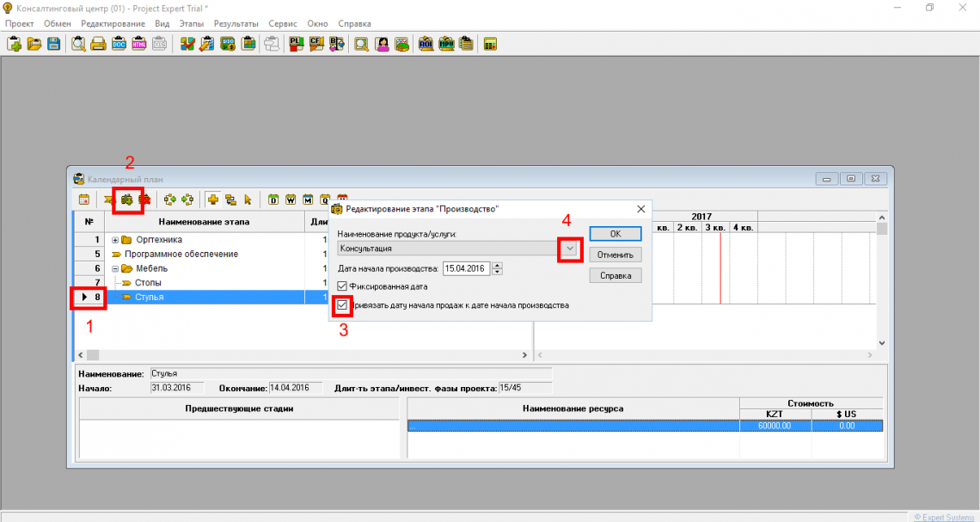Open the Сервис menu
Viewport: 980px width, 522px height.
283,24
